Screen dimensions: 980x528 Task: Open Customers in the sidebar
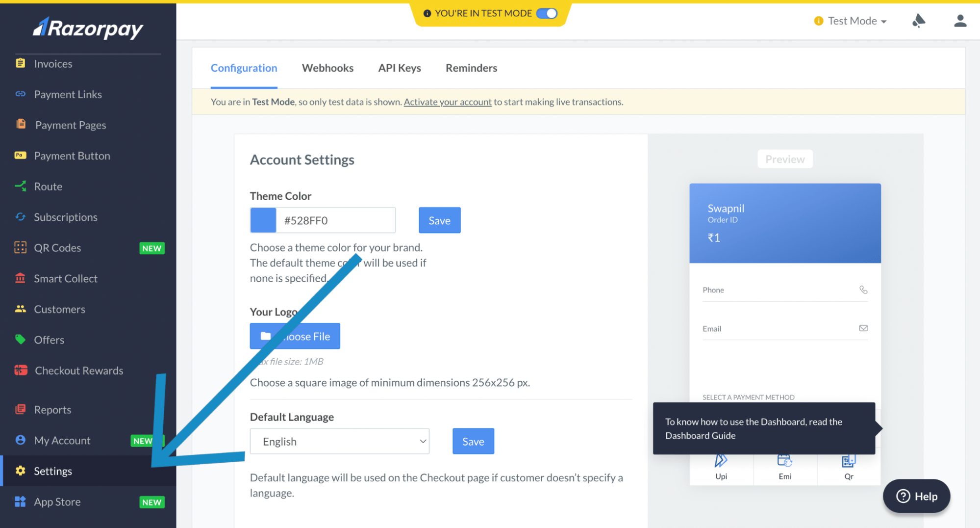click(59, 309)
